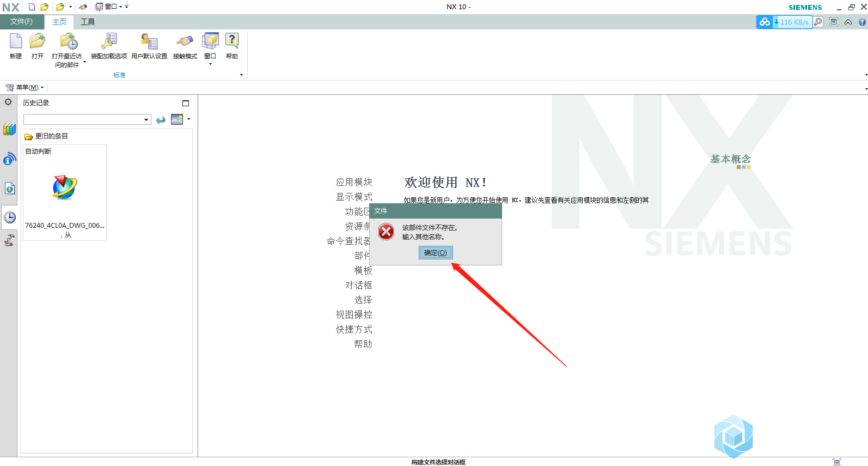Click the touch mode hand icon in quick access toolbar

click(x=83, y=7)
